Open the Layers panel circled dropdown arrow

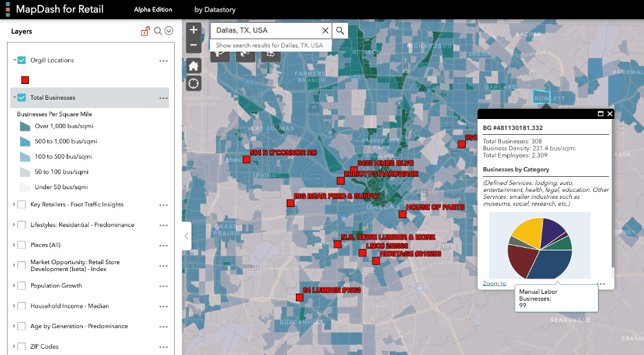pos(168,31)
